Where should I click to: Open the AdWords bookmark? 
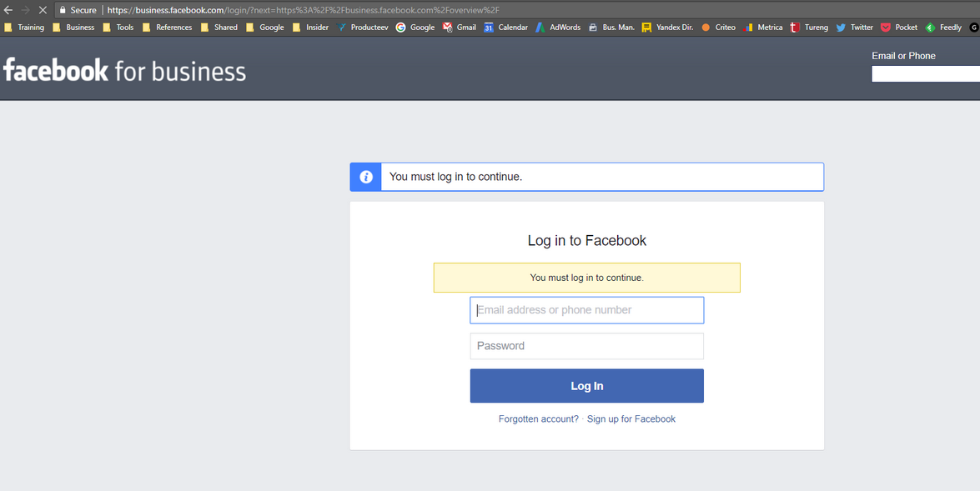point(558,28)
